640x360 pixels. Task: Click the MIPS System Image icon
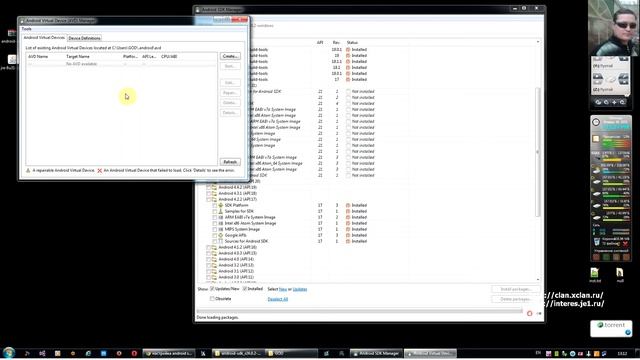point(221,229)
